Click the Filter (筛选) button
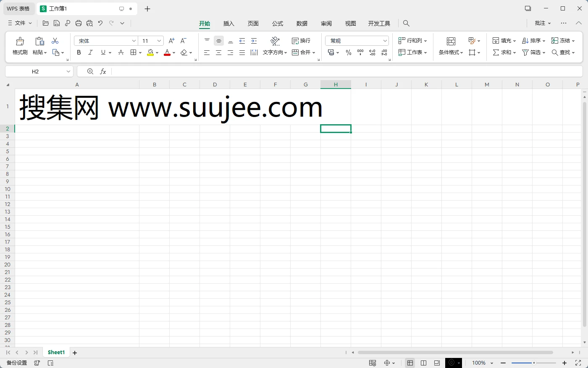588x368 pixels. click(533, 52)
